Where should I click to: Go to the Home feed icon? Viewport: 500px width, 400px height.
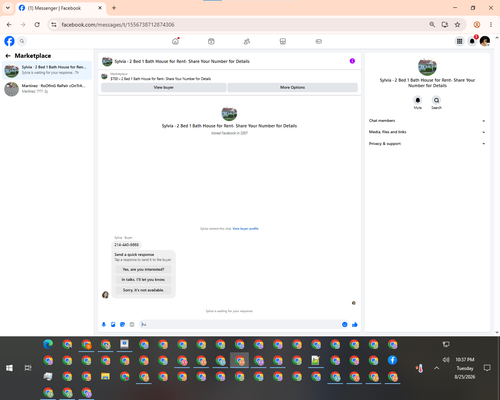[x=175, y=41]
